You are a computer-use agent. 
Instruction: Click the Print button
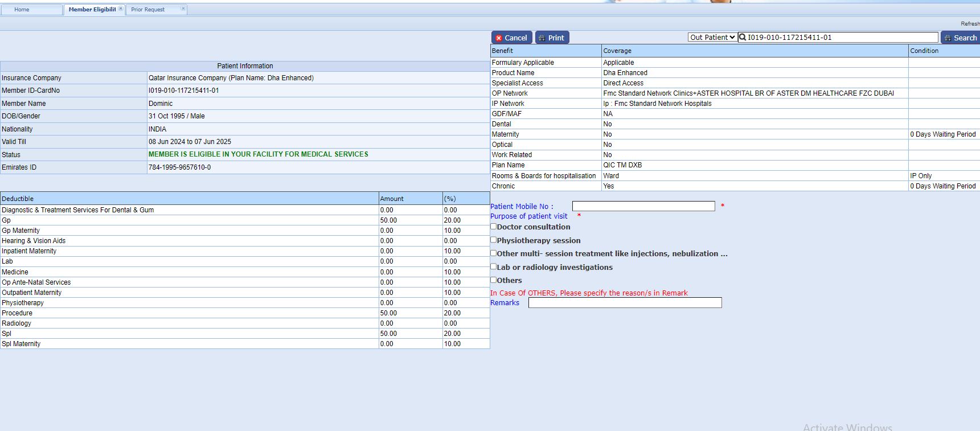(x=552, y=38)
